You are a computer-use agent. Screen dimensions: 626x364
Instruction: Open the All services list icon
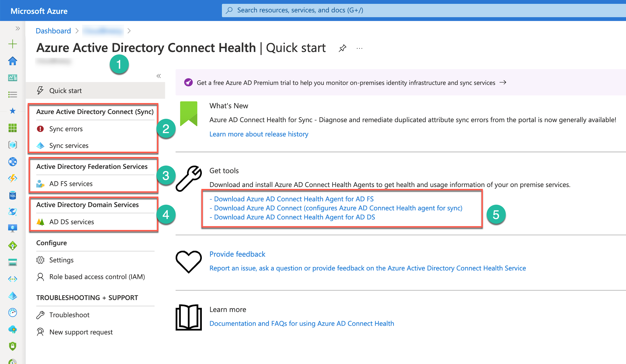point(13,94)
